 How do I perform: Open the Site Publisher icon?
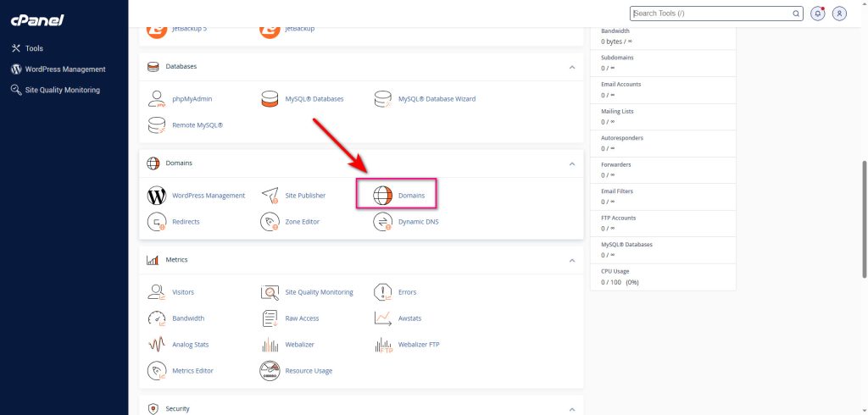coord(270,196)
